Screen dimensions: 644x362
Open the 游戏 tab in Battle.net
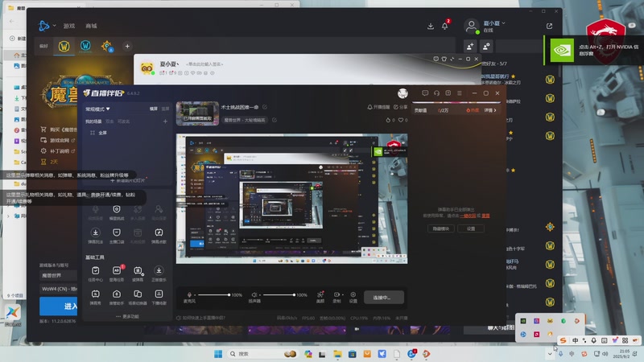click(69, 26)
